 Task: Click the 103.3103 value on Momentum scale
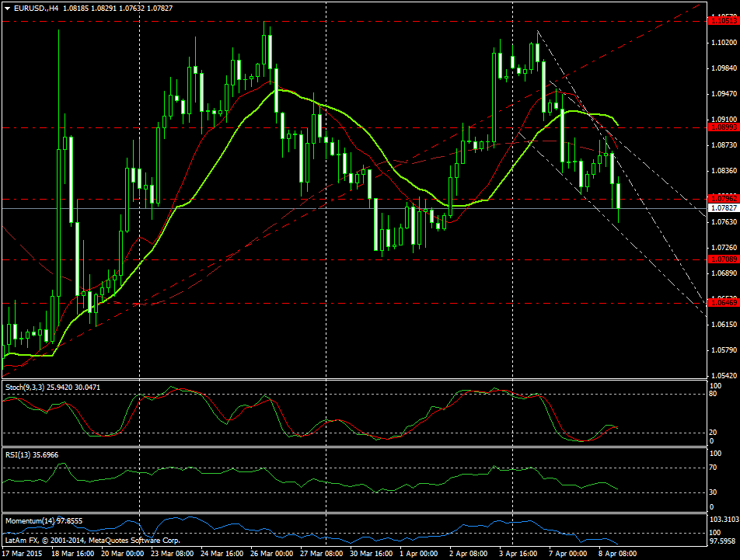[x=723, y=519]
